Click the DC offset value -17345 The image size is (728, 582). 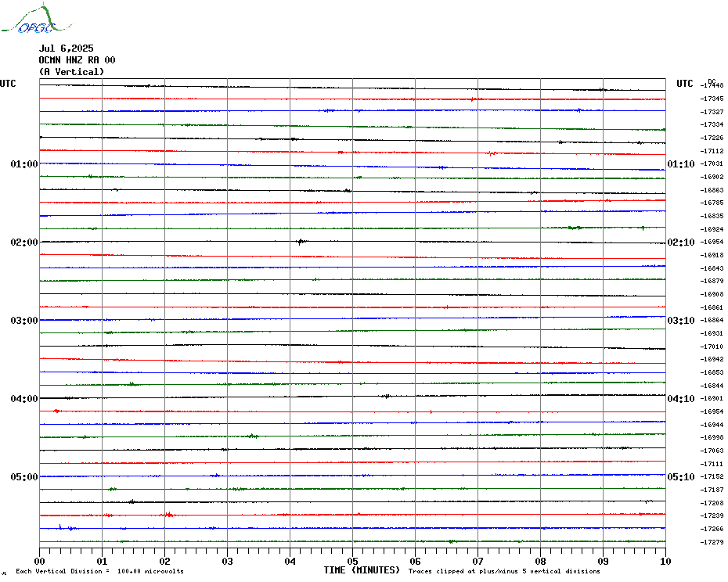click(x=712, y=99)
